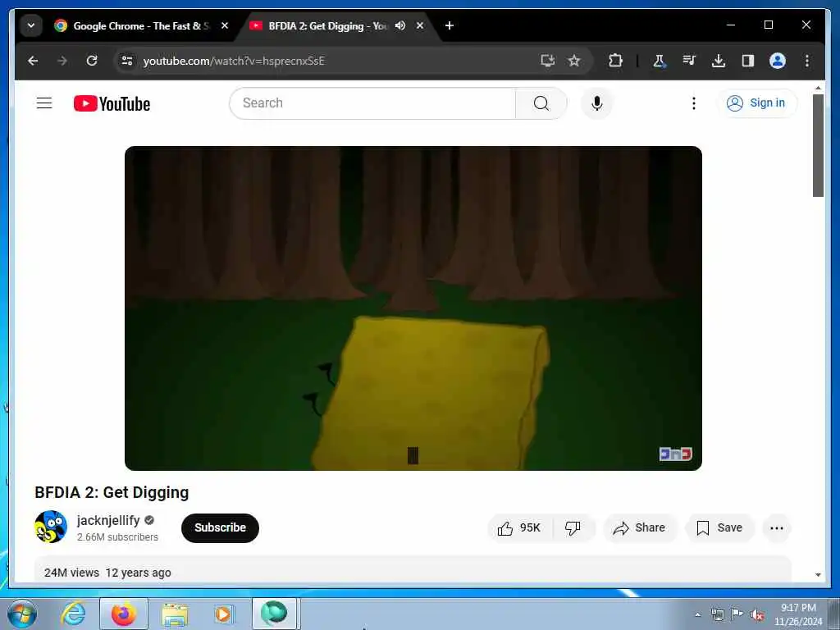Open a new tab with plus button
840x630 pixels.
pyautogui.click(x=450, y=25)
